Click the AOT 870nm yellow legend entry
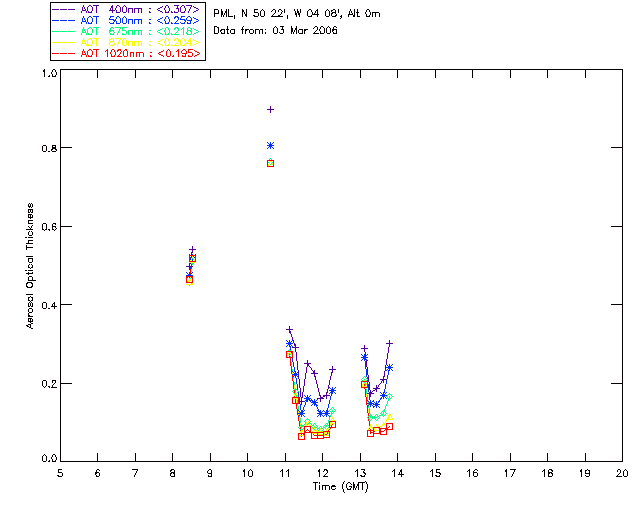640x512 pixels. pyautogui.click(x=127, y=42)
